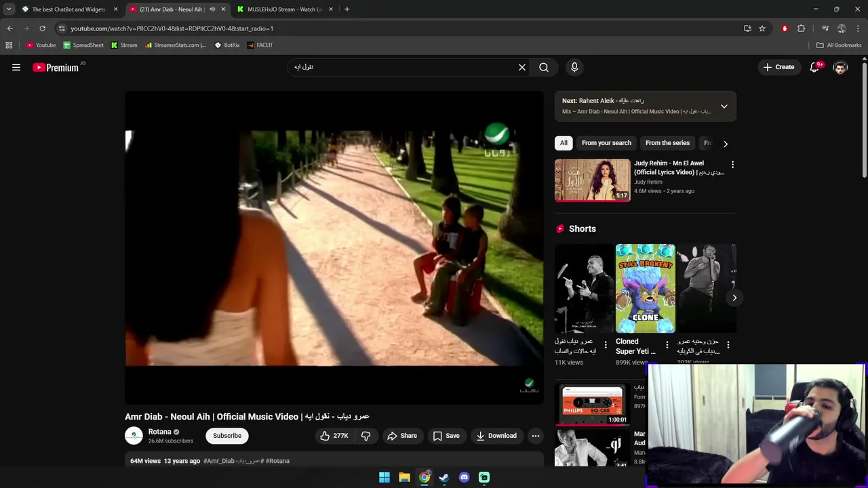
Task: Start voice search with microphone icon
Action: [x=574, y=67]
